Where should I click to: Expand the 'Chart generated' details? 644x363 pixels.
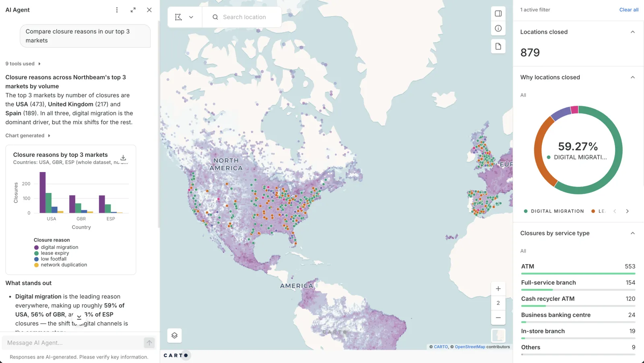[x=28, y=135]
